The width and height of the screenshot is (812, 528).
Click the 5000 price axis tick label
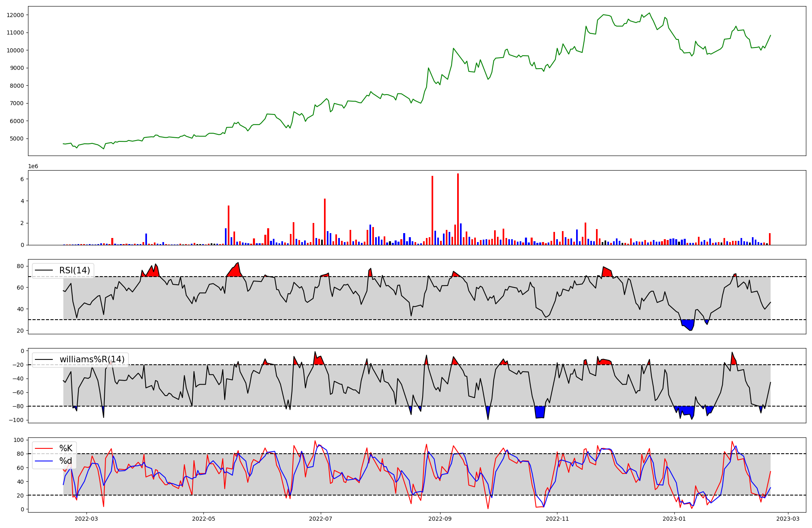(17, 138)
